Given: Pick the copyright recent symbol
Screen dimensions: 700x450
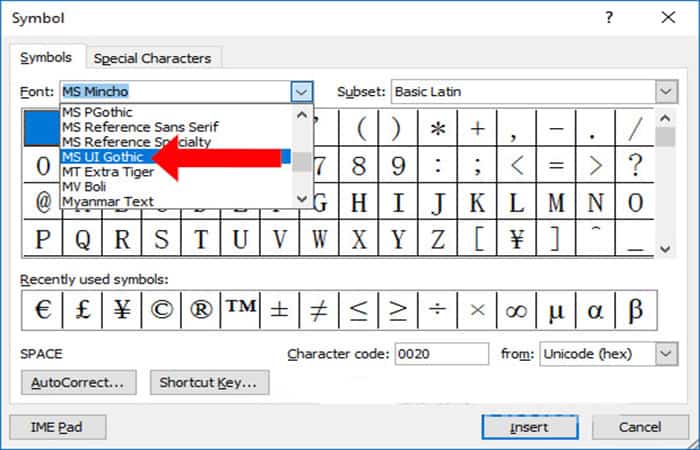Looking at the screenshot, I should tap(161, 310).
